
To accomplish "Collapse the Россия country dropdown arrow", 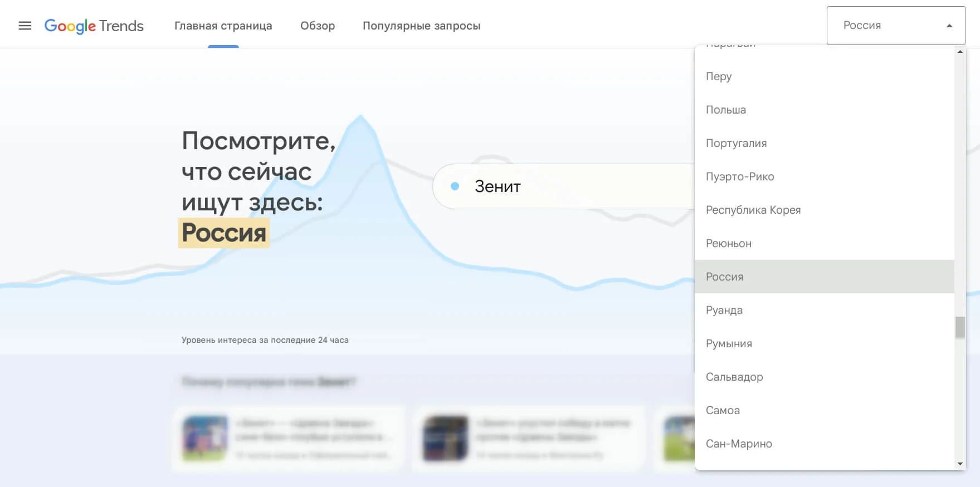I will pyautogui.click(x=949, y=26).
